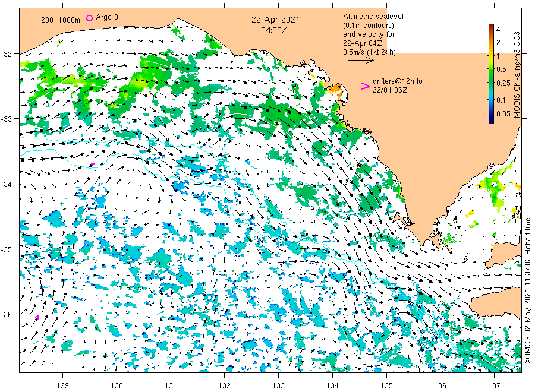The image size is (535, 392).
Task: Click the colorbar tick value 4
Action: point(498,29)
